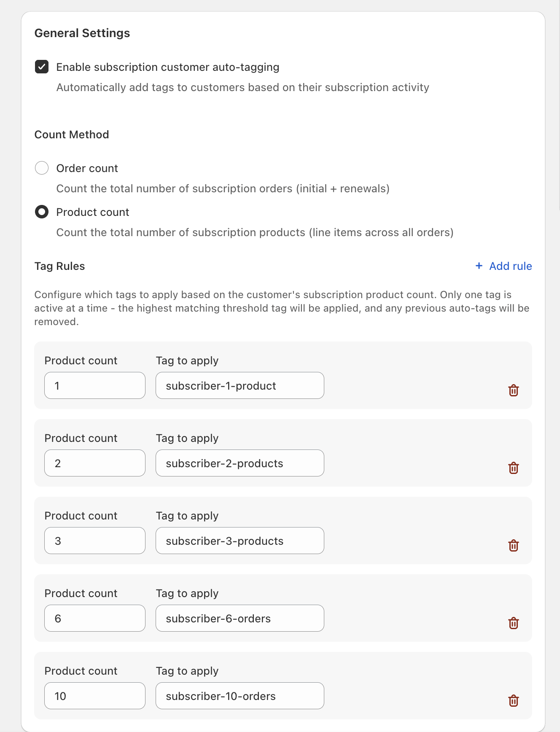Delete the subscriber-1-product rule
Viewport: 560px width, 732px height.
pyautogui.click(x=514, y=391)
